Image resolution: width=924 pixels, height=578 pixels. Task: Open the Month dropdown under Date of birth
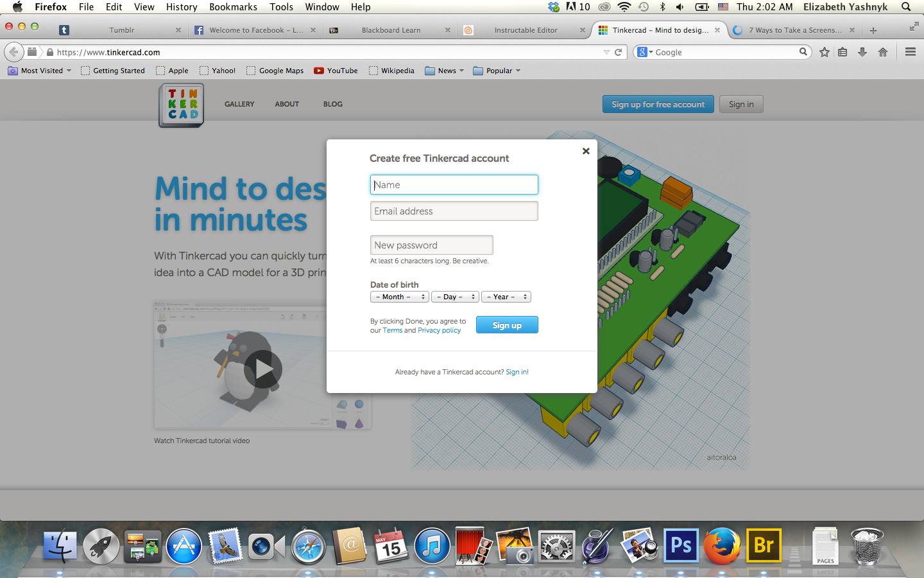coord(399,297)
